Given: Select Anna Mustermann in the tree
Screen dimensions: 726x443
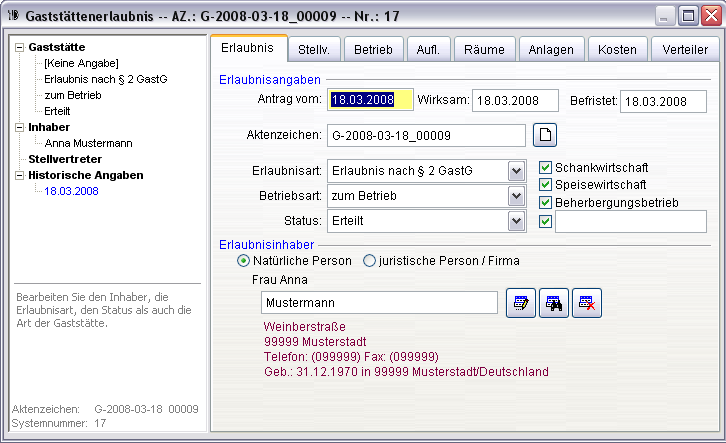Looking at the screenshot, I should coord(91,143).
